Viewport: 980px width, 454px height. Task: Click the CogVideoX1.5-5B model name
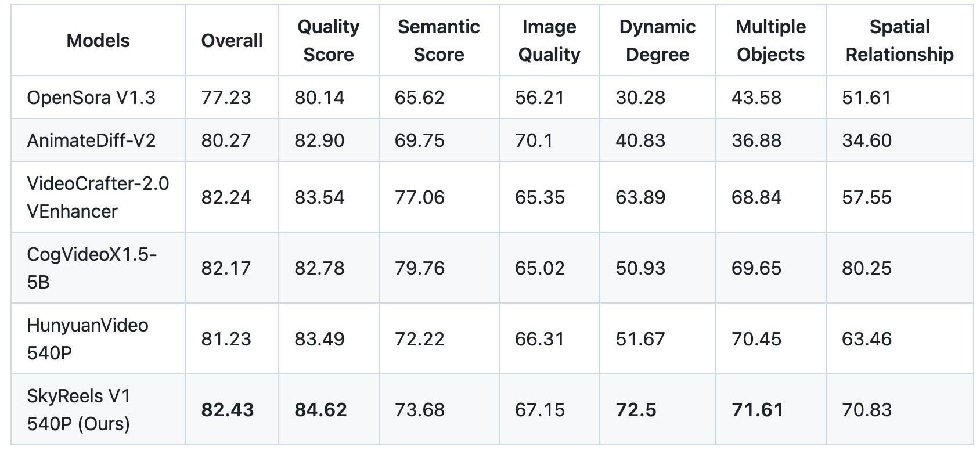92,268
